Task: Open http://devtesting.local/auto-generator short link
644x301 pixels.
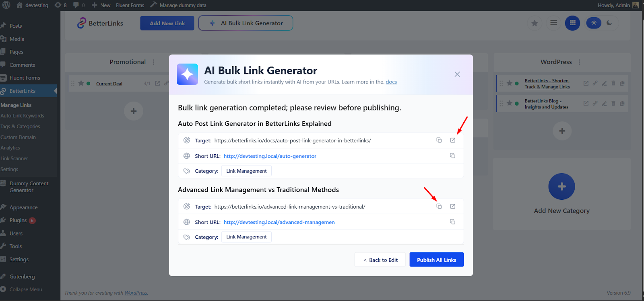Action: (270, 156)
